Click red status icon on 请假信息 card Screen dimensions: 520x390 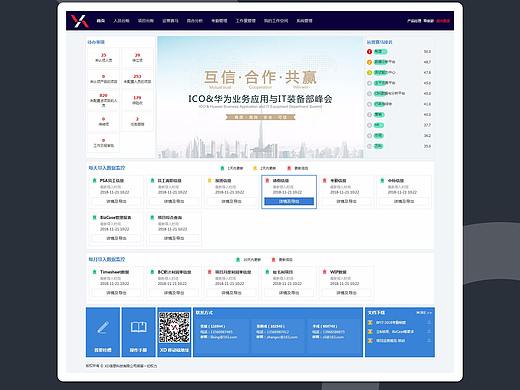(267, 180)
